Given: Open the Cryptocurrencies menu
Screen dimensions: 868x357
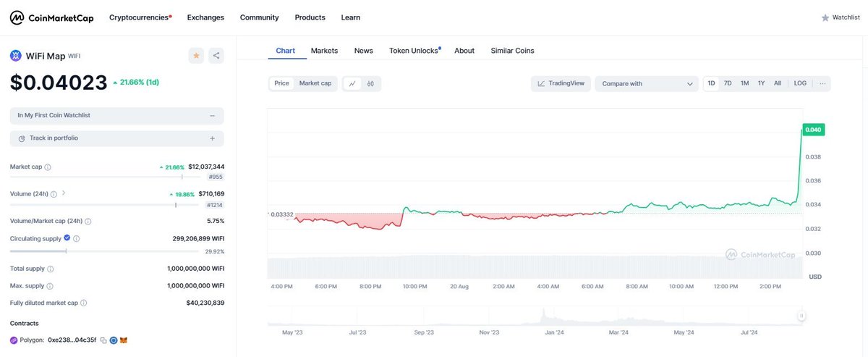Looking at the screenshot, I should pyautogui.click(x=140, y=17).
